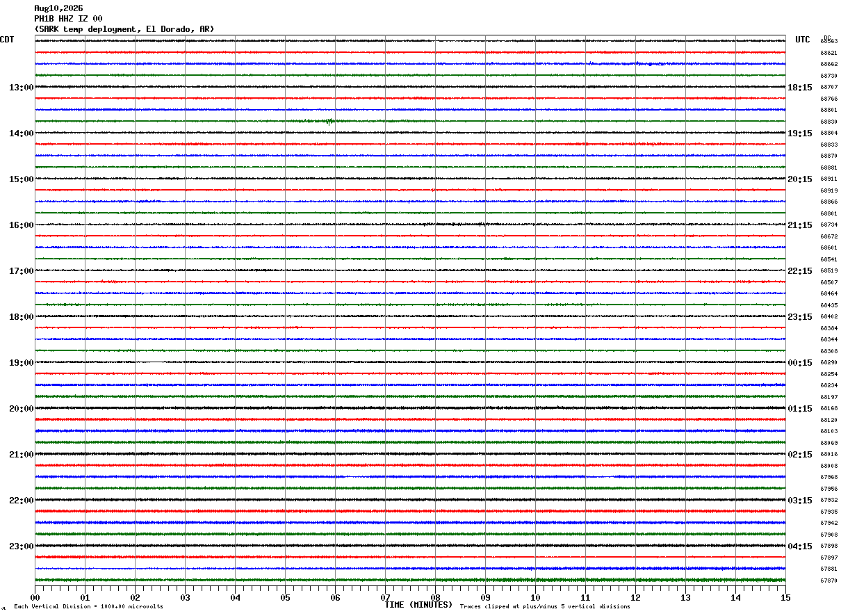Click the DC offset value '67932'
This screenshot has height=616, width=841.
coord(829,500)
